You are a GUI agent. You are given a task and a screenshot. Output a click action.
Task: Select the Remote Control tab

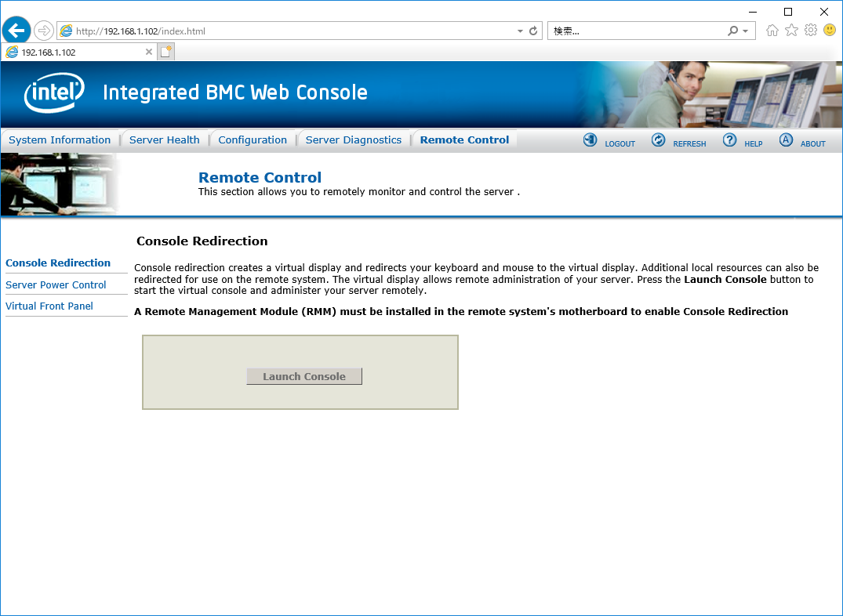(464, 140)
